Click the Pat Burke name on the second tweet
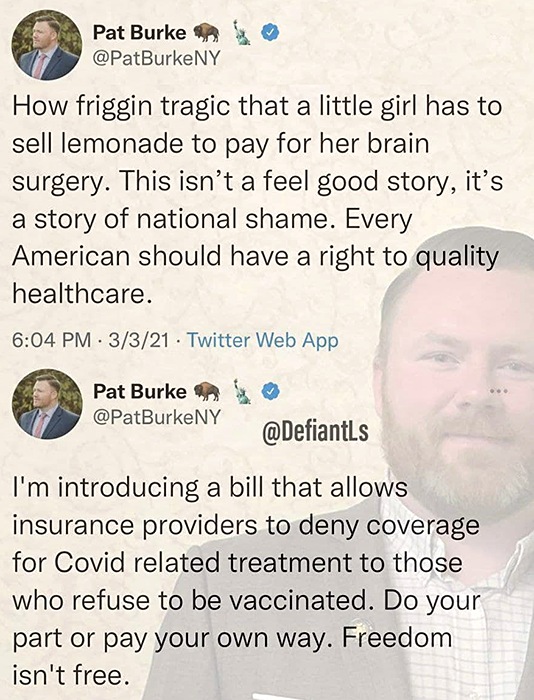Screen dimensions: 534x700 (x=139, y=392)
